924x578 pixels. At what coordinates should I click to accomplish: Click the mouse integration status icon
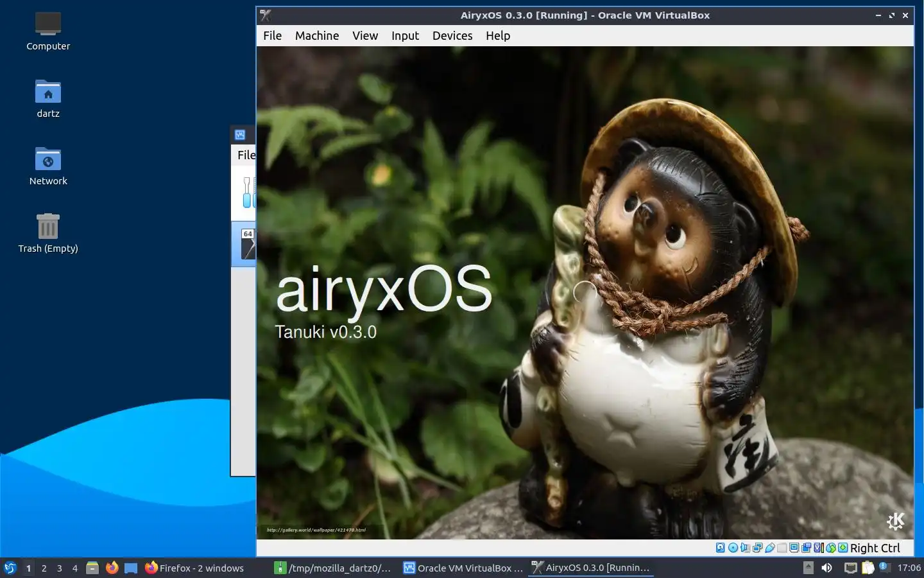tap(830, 548)
